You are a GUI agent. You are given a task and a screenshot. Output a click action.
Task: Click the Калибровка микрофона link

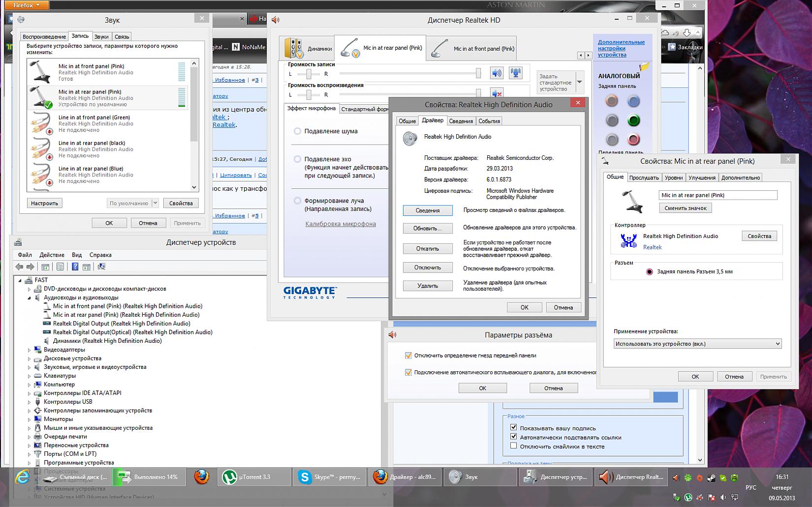[x=340, y=224]
